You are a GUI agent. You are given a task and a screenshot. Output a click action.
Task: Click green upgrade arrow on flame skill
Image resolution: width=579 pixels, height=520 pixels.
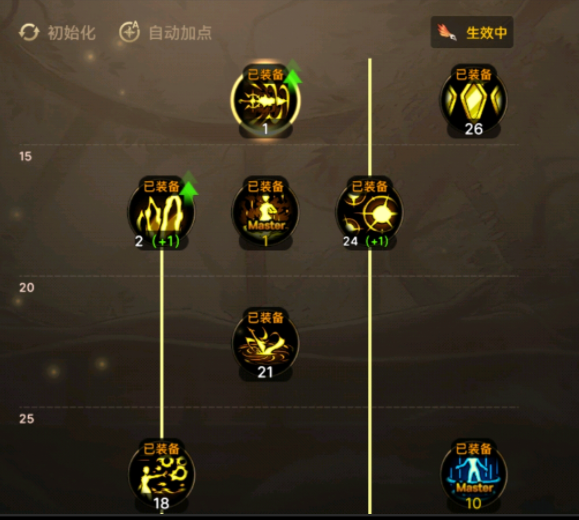(189, 185)
